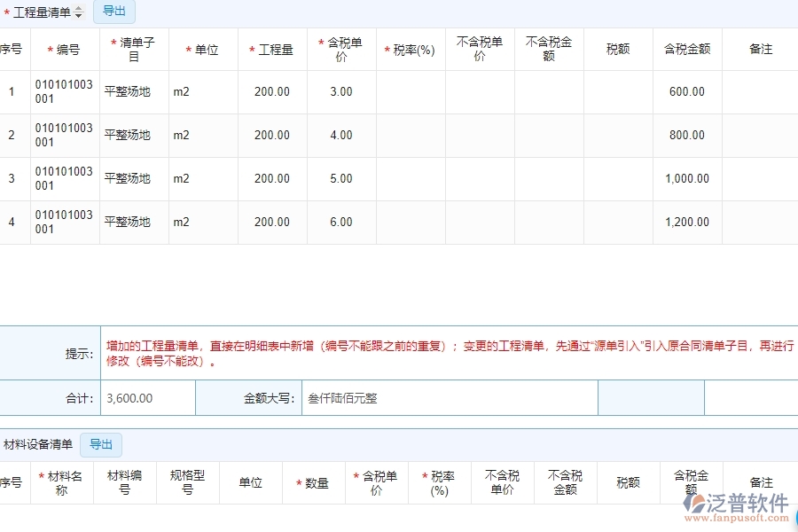Select the 编号 cell in row 1
The height and width of the screenshot is (532, 798).
[62, 90]
